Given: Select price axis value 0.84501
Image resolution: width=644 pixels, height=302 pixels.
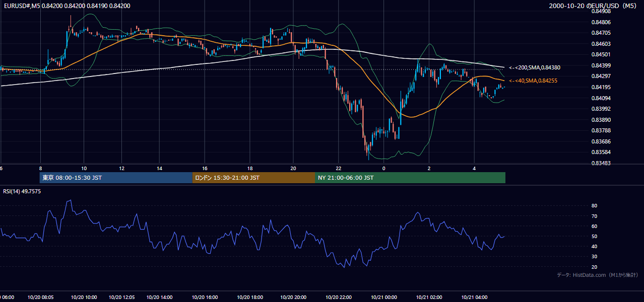Looking at the screenshot, I should pyautogui.click(x=600, y=55).
